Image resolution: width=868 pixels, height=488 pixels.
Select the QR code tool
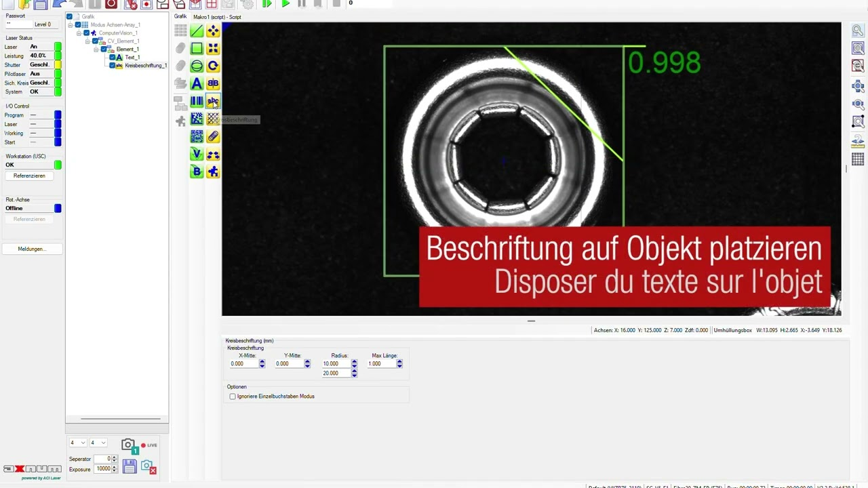click(x=197, y=136)
